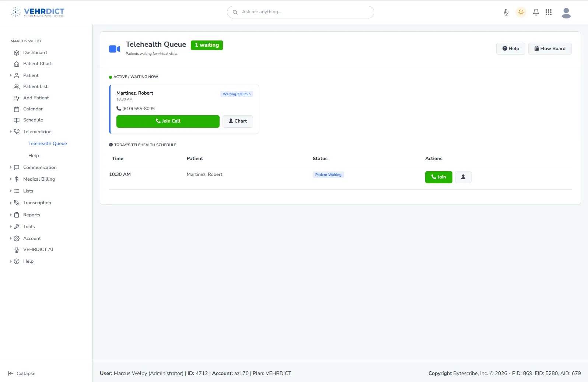The image size is (588, 382).
Task: Expand the Lists menu arrow
Action: tap(11, 191)
